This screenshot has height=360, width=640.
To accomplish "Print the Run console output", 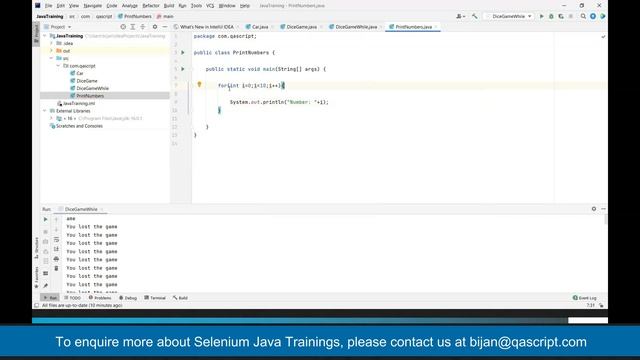I will tap(56, 259).
